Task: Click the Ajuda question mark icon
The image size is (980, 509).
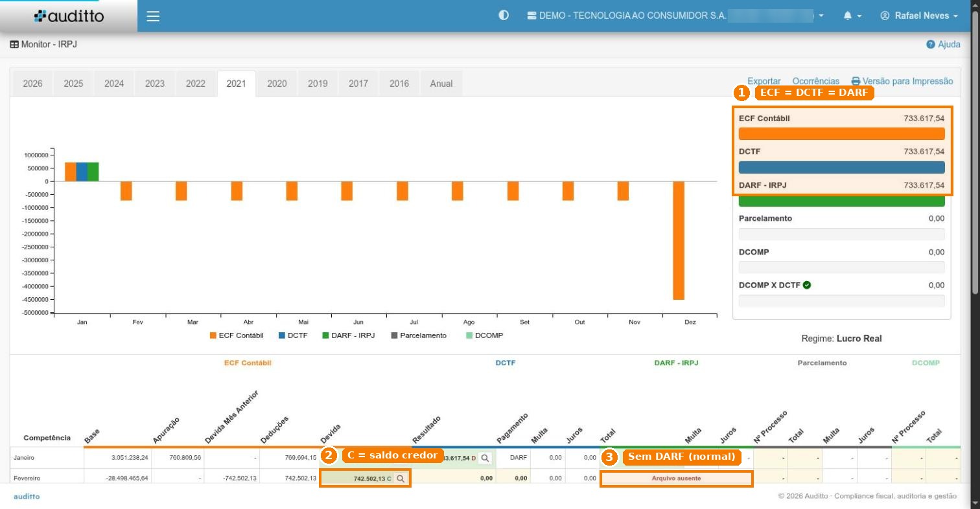Action: [x=931, y=45]
